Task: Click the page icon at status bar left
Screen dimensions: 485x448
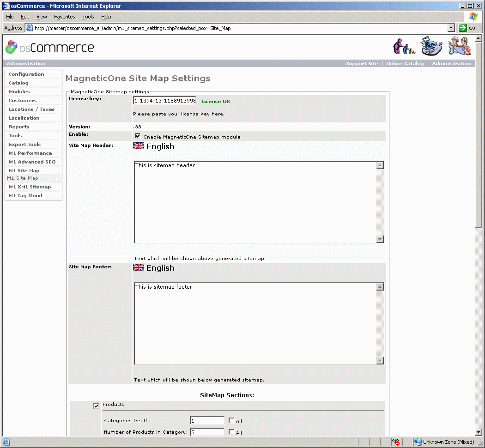Action: pos(6,442)
